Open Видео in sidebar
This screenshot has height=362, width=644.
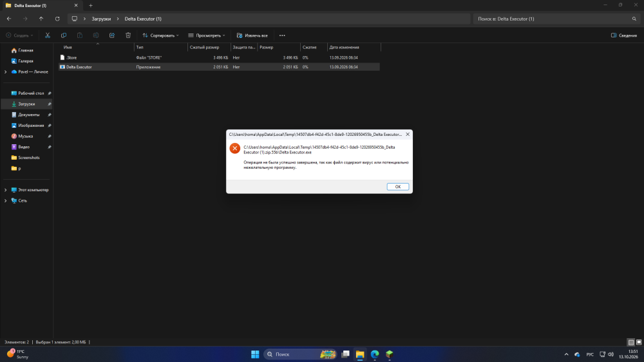tap(24, 147)
